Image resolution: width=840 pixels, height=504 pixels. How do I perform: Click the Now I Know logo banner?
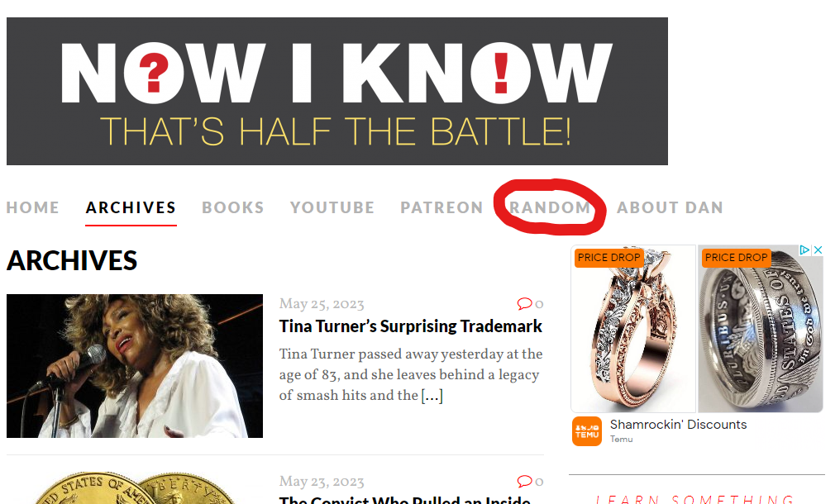337,91
